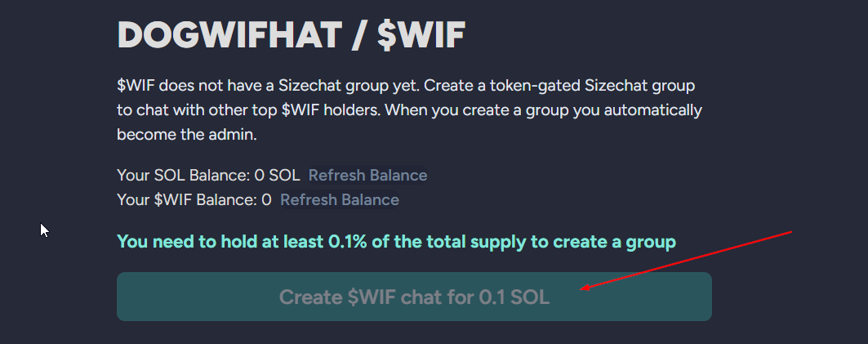The width and height of the screenshot is (868, 344).
Task: Click 'create a group' in the green warning
Action: click(625, 242)
